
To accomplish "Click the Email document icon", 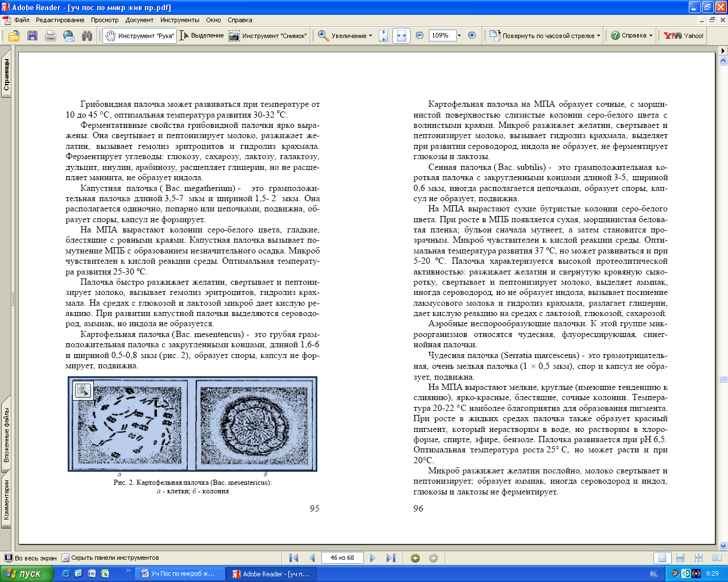I will tap(69, 36).
